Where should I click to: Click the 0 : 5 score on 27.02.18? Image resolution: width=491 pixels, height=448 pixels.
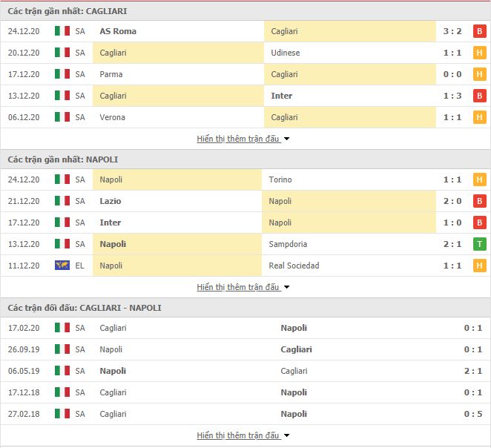point(473,414)
